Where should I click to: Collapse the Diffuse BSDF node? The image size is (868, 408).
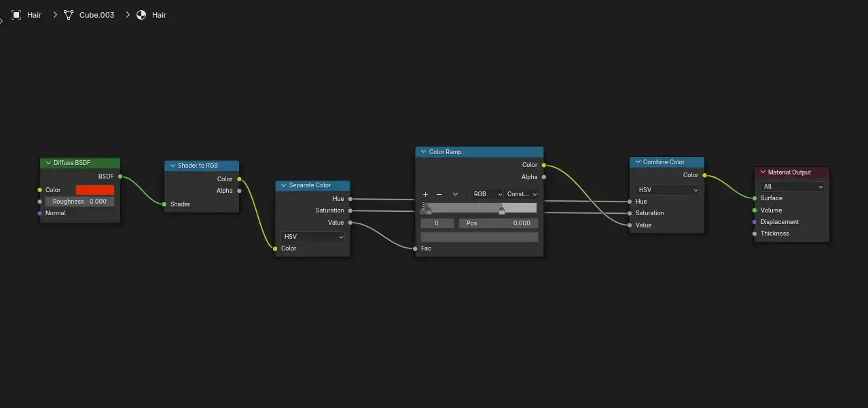pyautogui.click(x=48, y=163)
